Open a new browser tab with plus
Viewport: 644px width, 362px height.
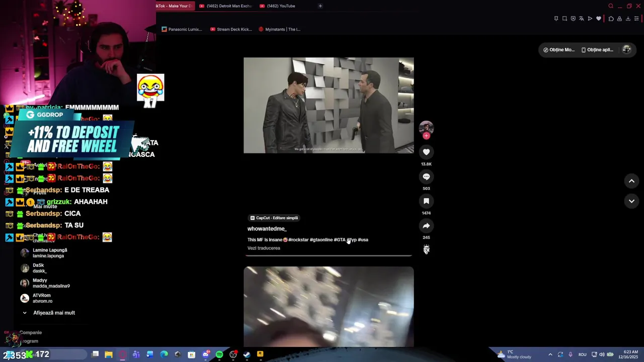click(x=320, y=6)
